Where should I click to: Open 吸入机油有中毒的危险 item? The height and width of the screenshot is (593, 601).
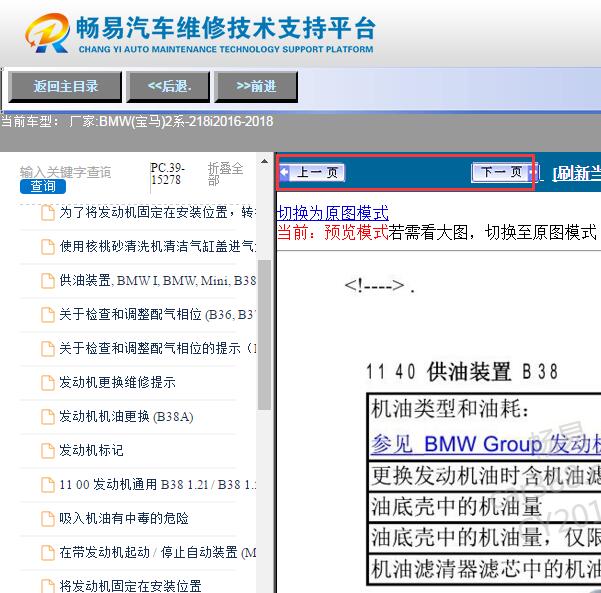[x=124, y=518]
